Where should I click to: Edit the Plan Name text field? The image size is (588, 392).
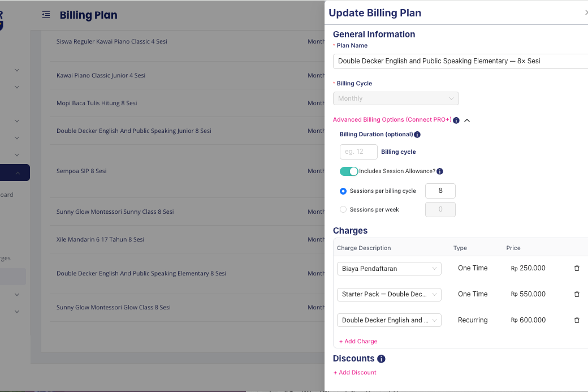point(460,61)
